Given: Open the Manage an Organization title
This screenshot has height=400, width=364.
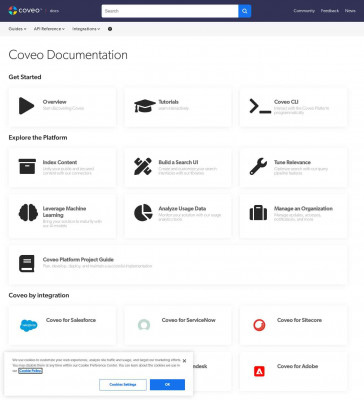Looking at the screenshot, I should 303,209.
